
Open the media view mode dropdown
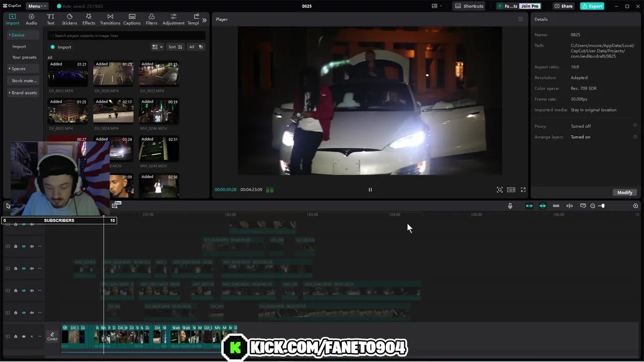coord(157,47)
